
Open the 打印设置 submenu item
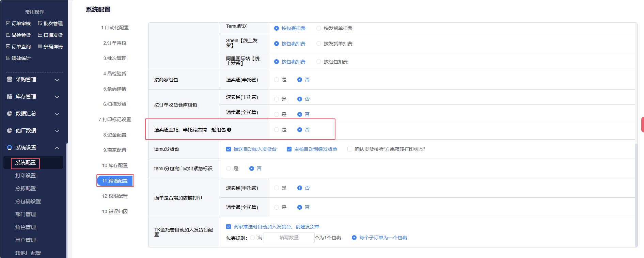tap(26, 176)
